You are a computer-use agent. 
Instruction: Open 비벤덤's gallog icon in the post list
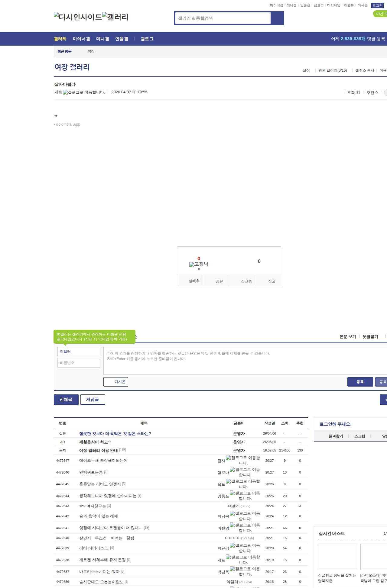click(x=245, y=528)
